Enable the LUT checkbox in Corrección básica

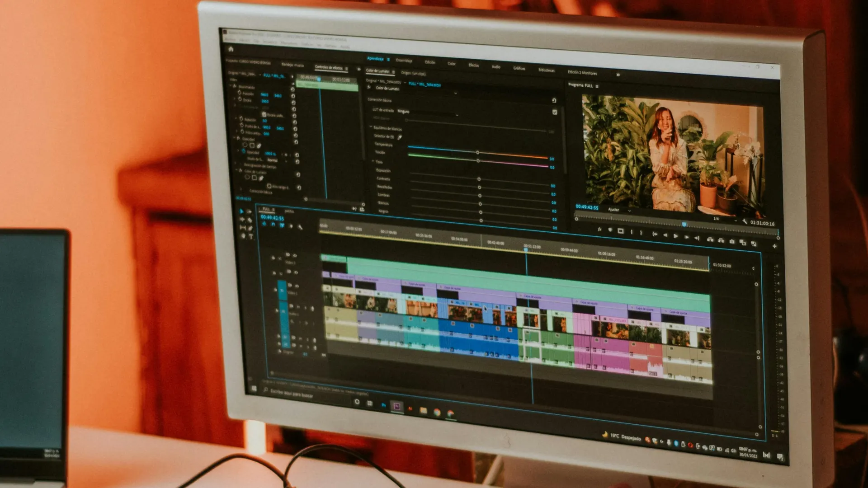pyautogui.click(x=555, y=112)
